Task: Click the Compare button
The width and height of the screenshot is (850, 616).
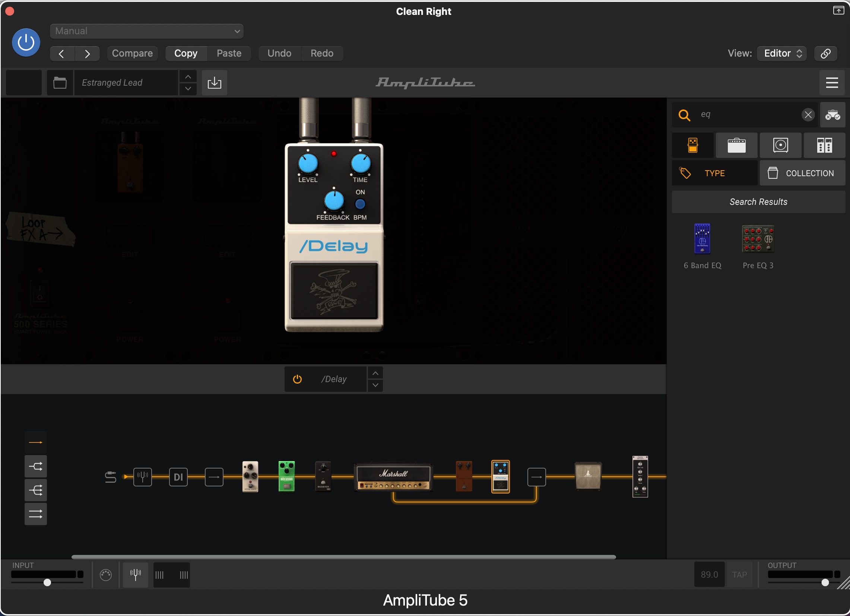Action: 132,54
